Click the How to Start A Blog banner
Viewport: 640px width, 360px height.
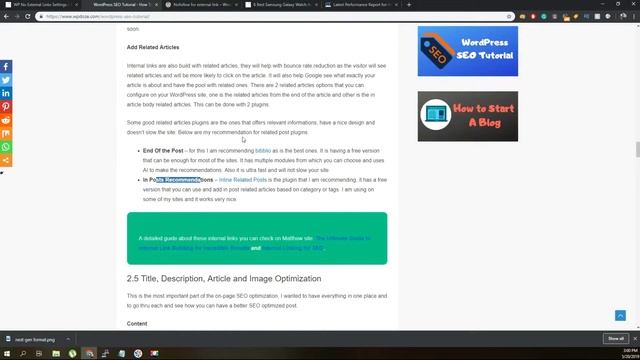coord(468,116)
